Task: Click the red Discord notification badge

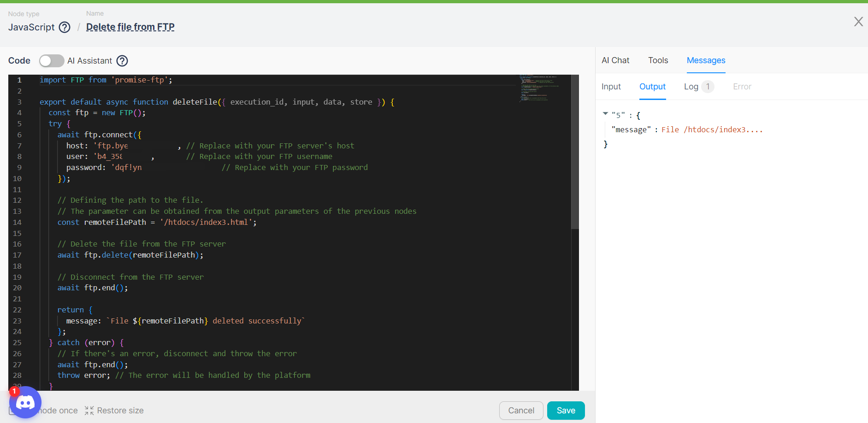Action: 14,391
